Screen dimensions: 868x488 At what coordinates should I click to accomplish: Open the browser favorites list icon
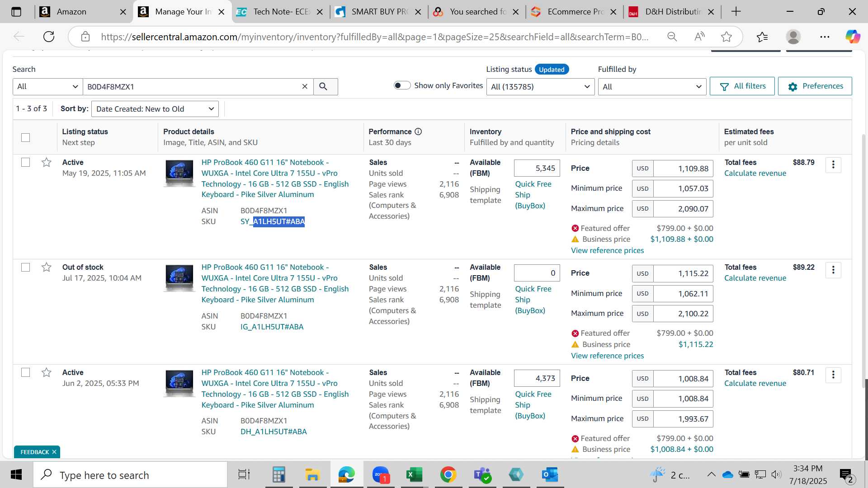click(762, 37)
